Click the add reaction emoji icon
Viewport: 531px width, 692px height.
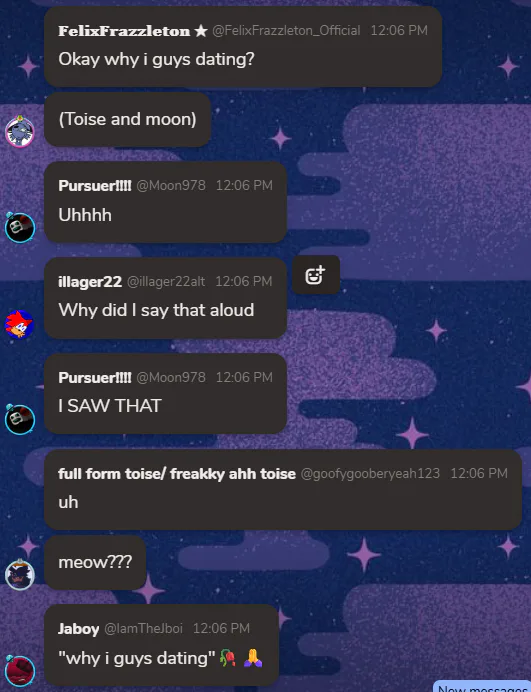coord(316,275)
